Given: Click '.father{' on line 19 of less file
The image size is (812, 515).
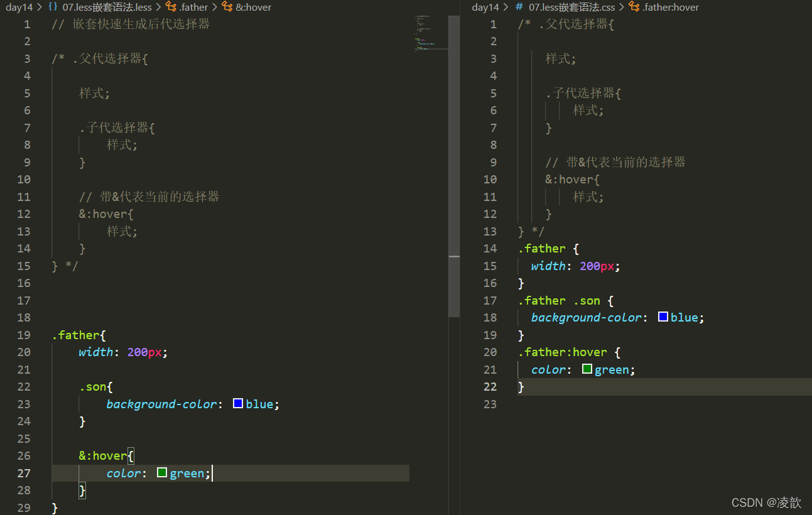Looking at the screenshot, I should click(79, 335).
